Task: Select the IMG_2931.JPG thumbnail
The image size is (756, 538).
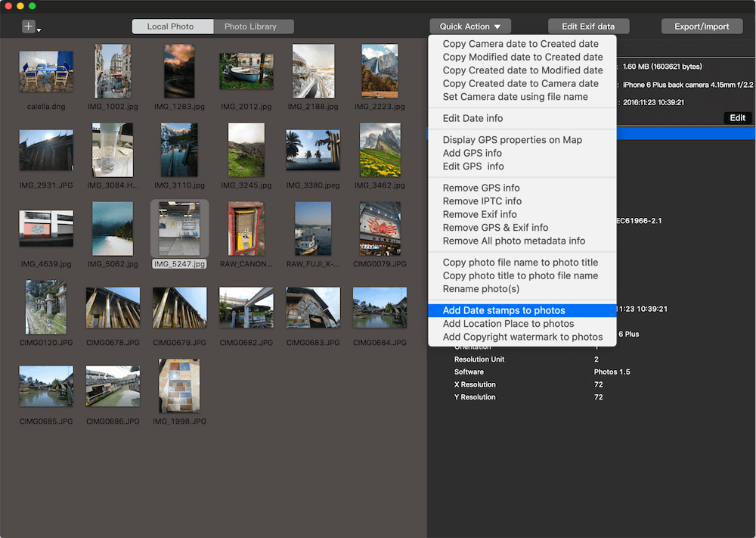Action: pos(46,150)
